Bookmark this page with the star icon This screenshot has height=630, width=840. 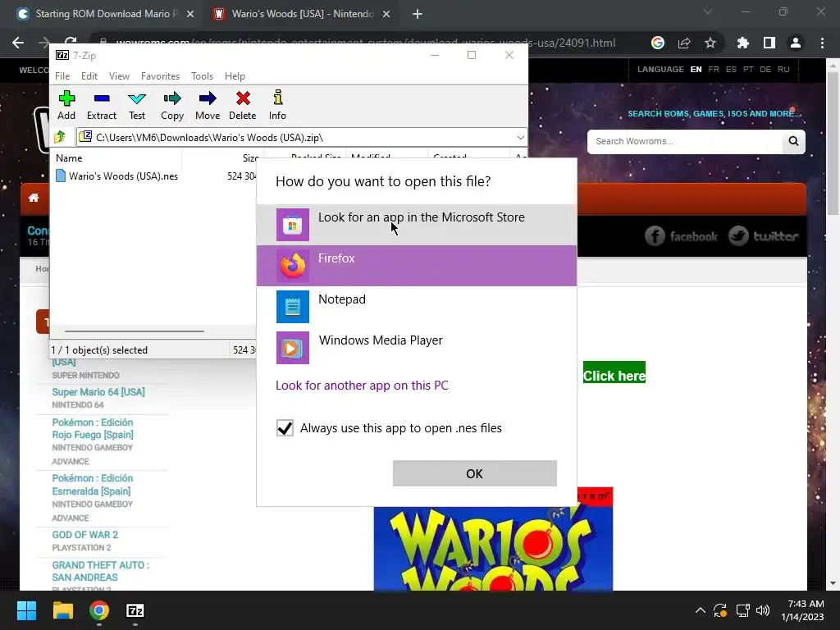pos(710,43)
